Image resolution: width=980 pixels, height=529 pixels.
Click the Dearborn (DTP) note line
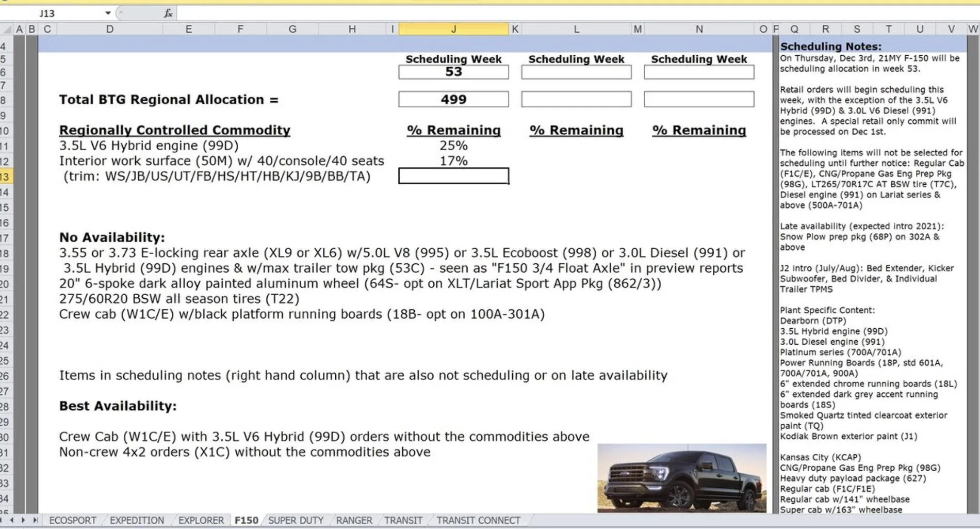tap(813, 320)
